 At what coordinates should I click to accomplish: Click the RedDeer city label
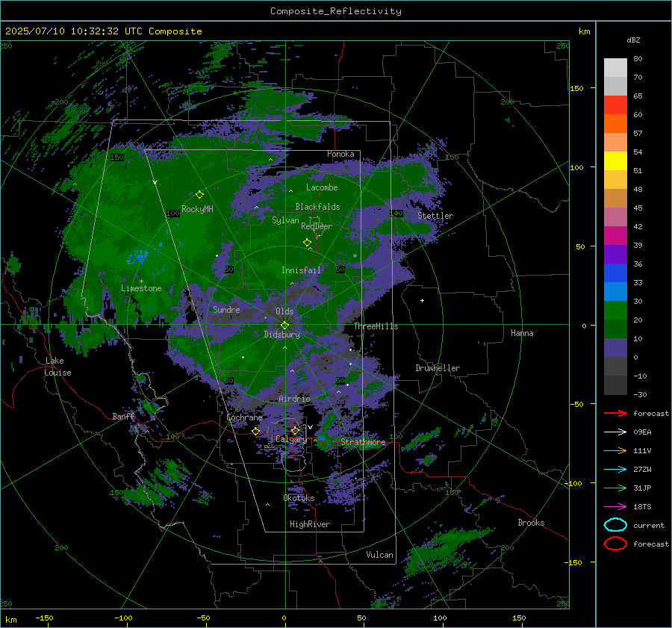click(x=317, y=226)
